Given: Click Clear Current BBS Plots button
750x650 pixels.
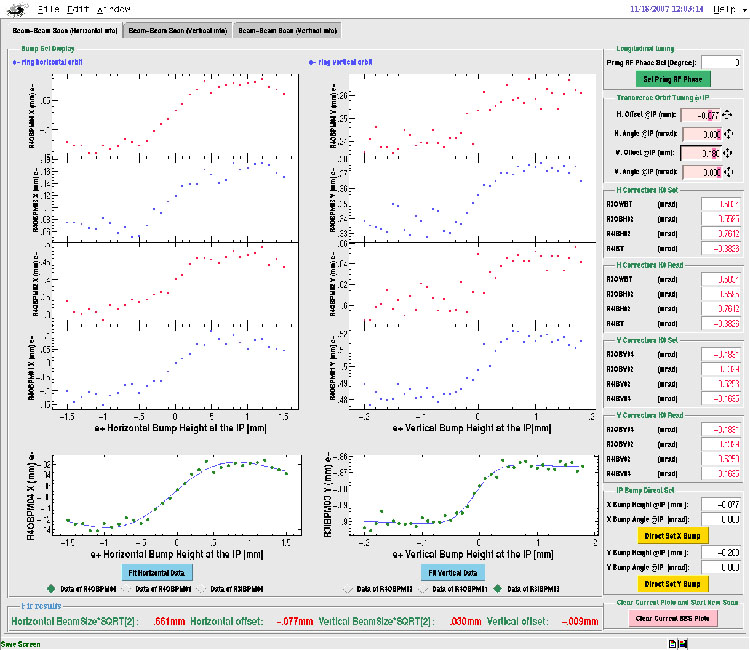Looking at the screenshot, I should 675,619.
